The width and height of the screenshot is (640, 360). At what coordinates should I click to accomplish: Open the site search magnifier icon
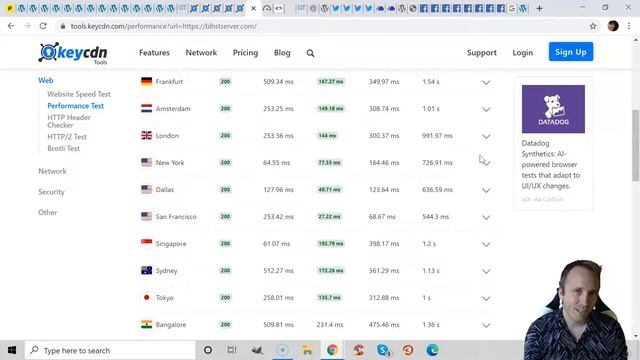click(x=310, y=53)
